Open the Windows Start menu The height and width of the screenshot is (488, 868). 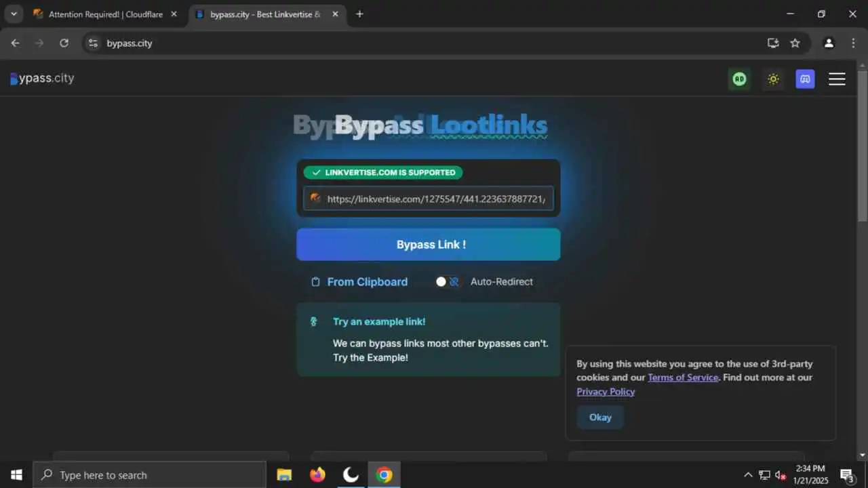point(16,475)
